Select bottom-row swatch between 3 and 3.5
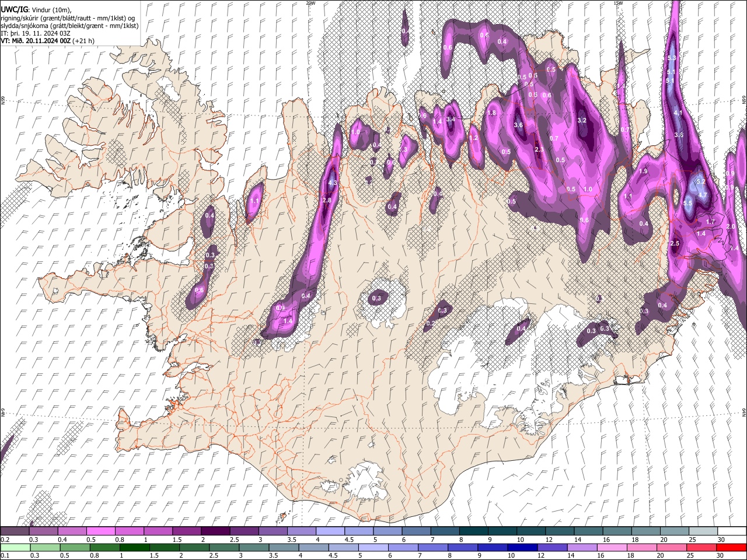This screenshot has height=560, width=747. [254, 547]
